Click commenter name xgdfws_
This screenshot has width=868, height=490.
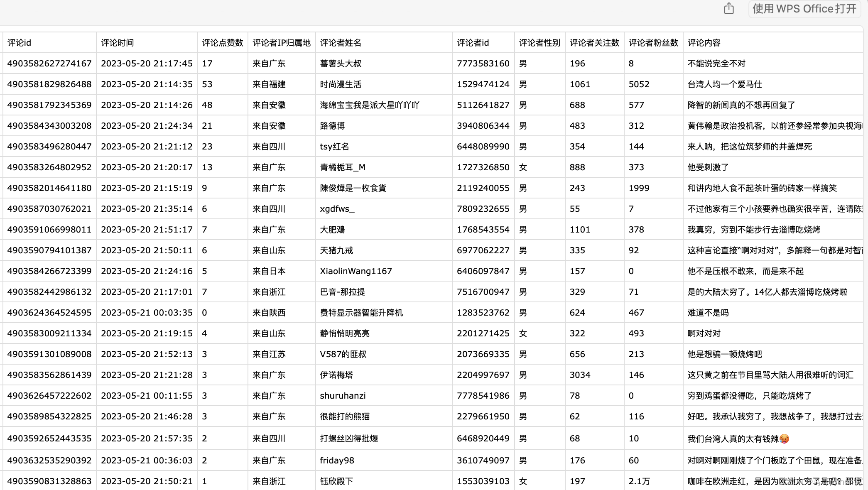click(337, 209)
